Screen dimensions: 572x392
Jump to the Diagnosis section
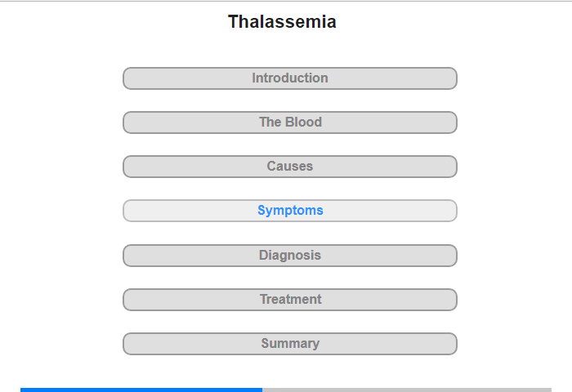[x=290, y=256]
